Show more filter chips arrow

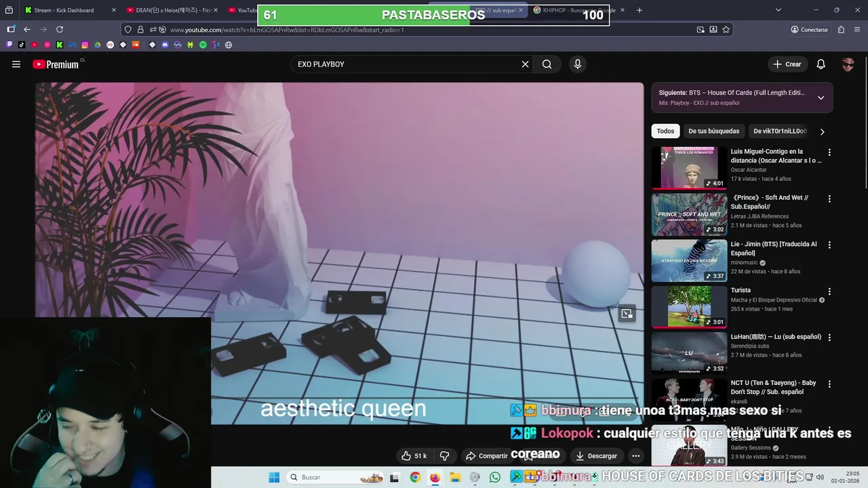[822, 131]
